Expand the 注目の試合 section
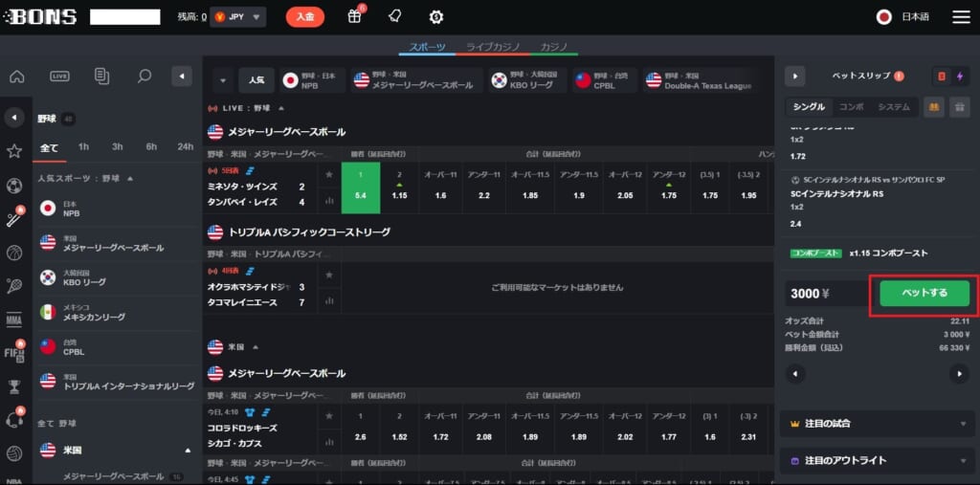Image resolution: width=980 pixels, height=485 pixels. coord(875,423)
